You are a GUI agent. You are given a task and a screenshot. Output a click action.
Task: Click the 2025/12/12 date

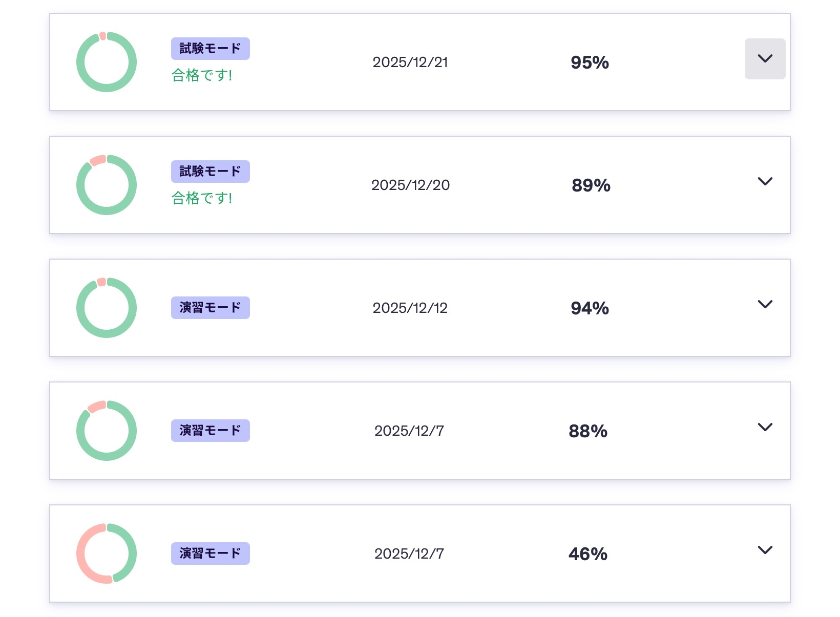[x=410, y=308]
